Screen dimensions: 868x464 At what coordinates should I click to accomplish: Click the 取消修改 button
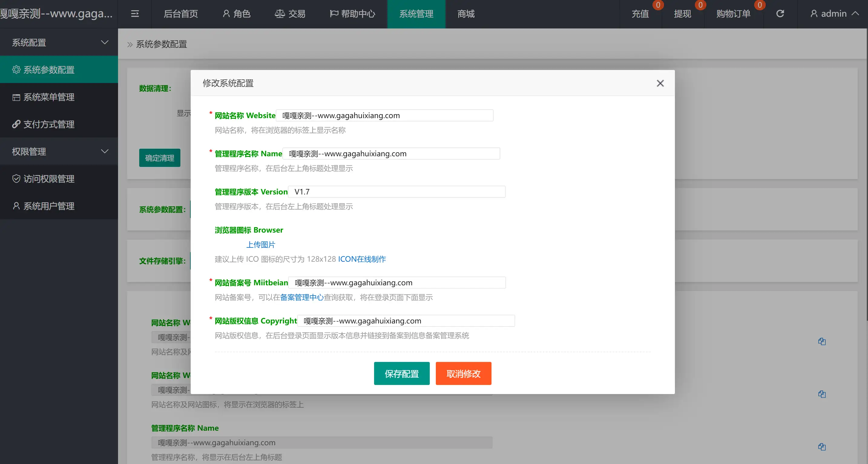[x=463, y=374]
